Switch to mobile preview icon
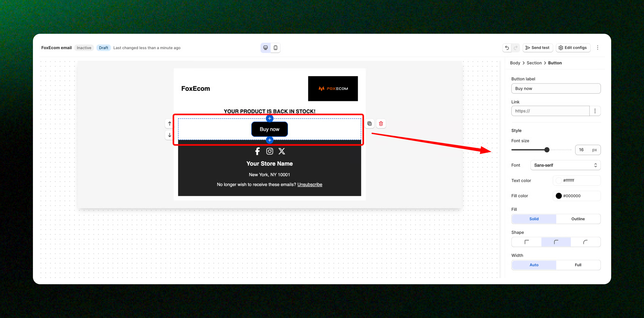 click(275, 48)
